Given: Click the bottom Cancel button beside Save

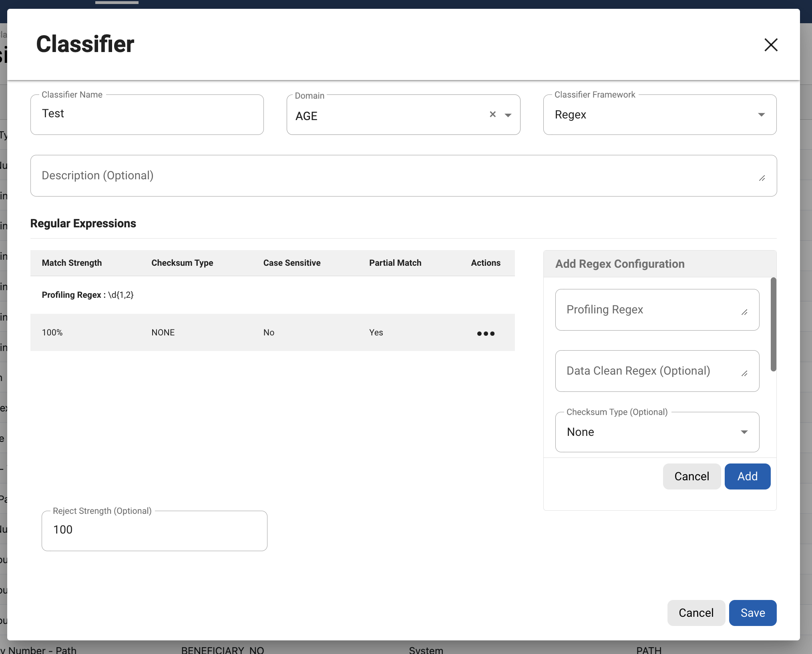Looking at the screenshot, I should 696,613.
